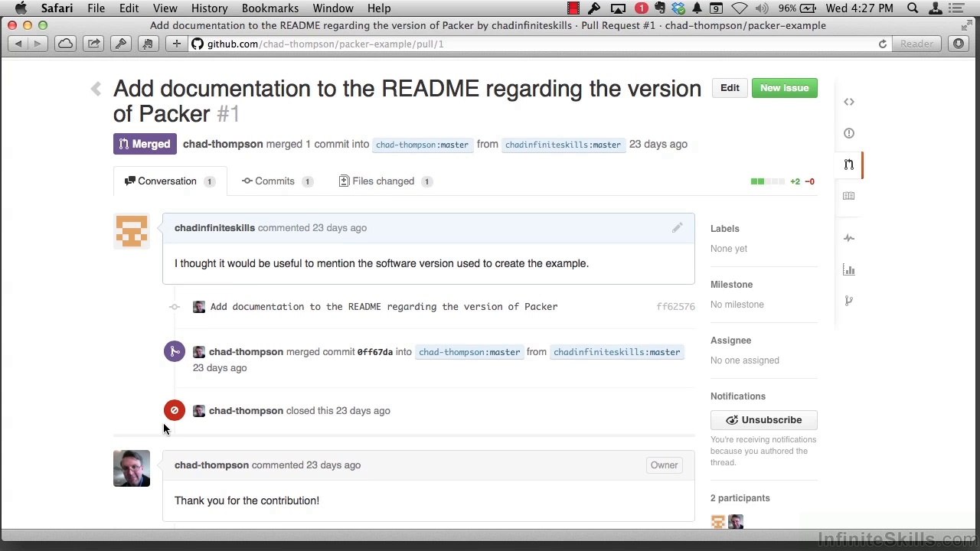Click the Reader button in address bar
The height and width of the screenshot is (551, 980).
point(916,44)
